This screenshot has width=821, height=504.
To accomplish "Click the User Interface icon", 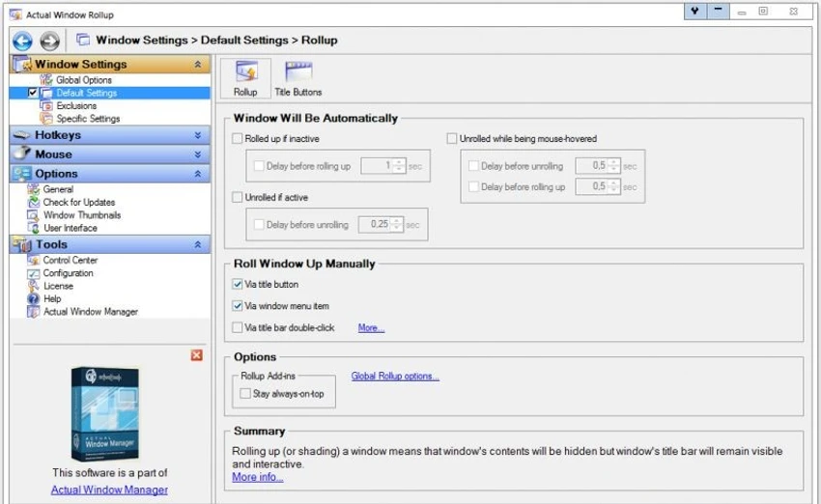I will tap(34, 228).
